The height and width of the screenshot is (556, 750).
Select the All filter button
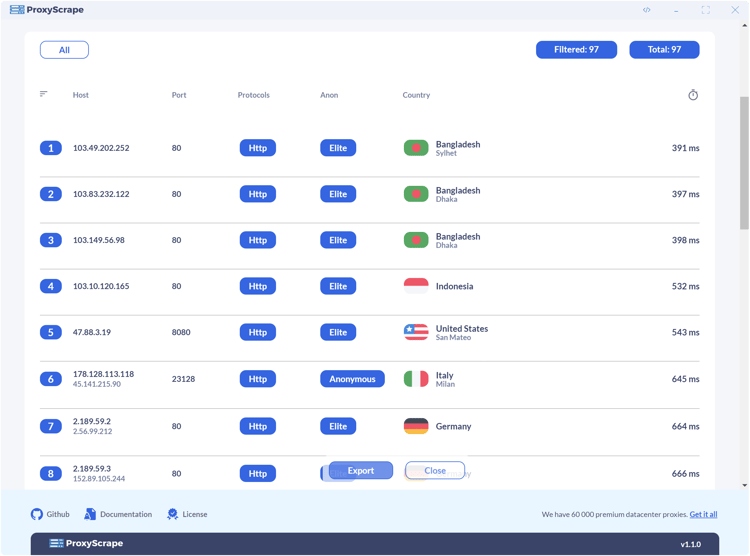pyautogui.click(x=64, y=50)
